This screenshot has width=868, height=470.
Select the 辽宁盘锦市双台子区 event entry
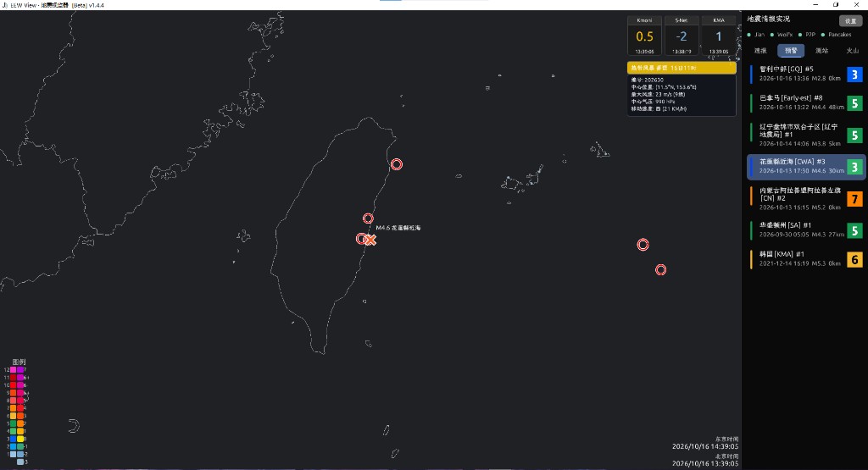point(806,135)
